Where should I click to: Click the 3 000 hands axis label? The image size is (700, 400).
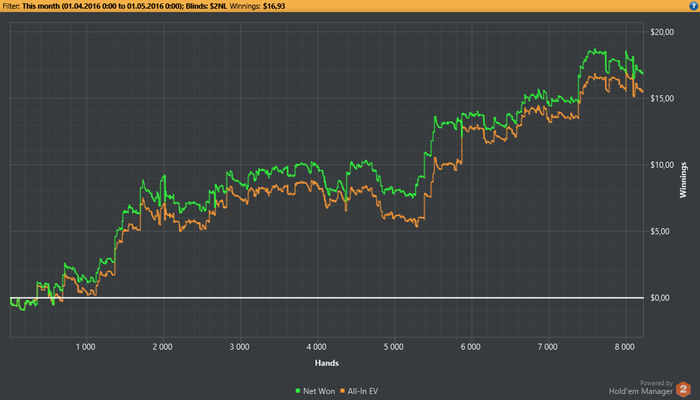[x=239, y=347]
